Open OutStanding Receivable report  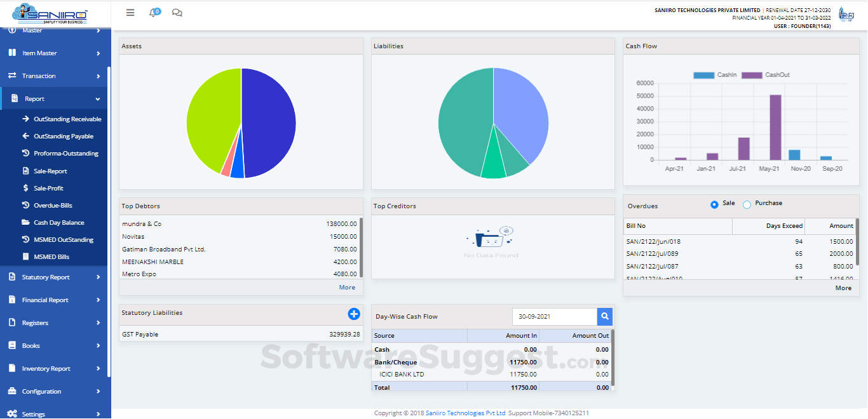(x=67, y=119)
